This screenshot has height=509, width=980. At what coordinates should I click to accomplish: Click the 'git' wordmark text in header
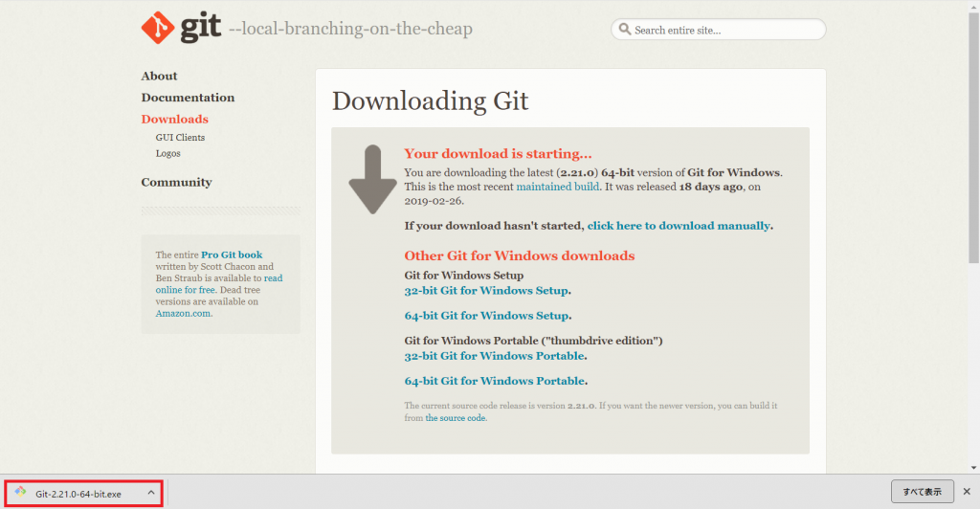click(201, 27)
